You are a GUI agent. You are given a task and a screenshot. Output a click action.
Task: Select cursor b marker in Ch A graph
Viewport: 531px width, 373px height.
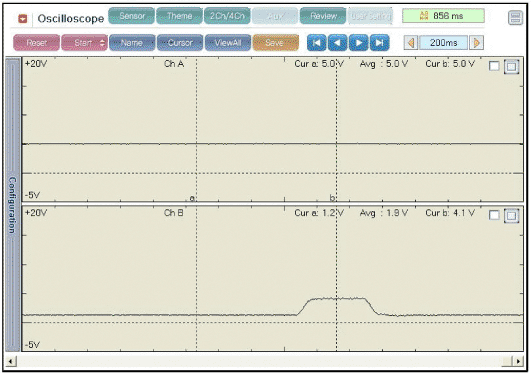click(333, 198)
